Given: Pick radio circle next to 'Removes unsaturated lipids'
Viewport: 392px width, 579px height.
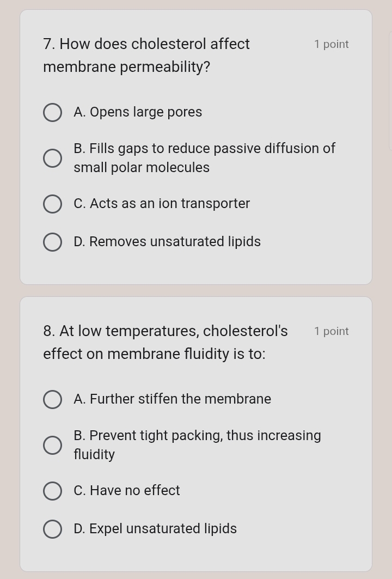Looking at the screenshot, I should click(x=53, y=242).
